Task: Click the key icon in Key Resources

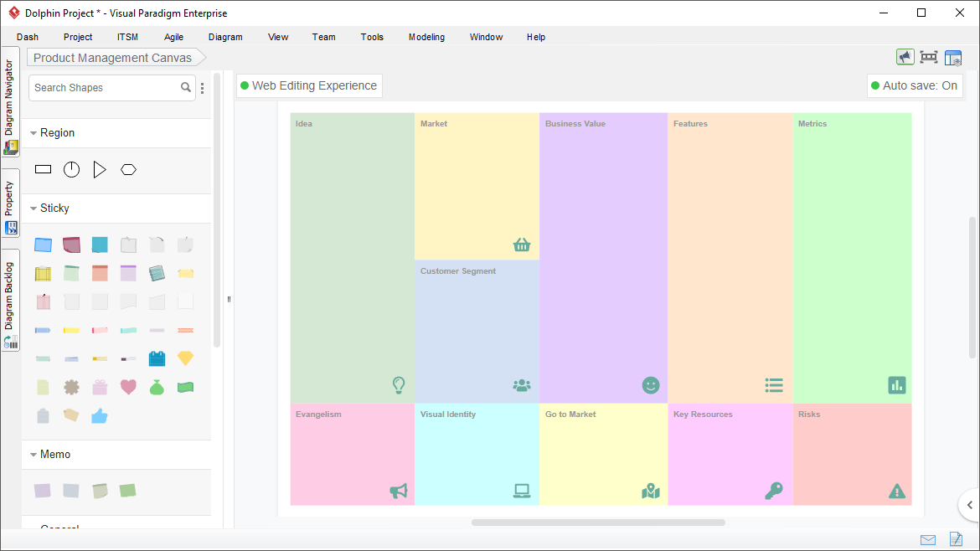Action: click(x=774, y=491)
